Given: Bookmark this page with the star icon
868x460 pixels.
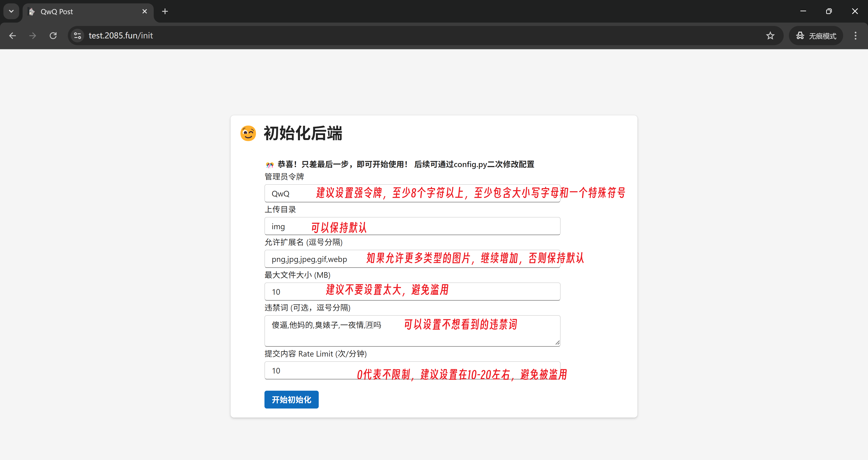Looking at the screenshot, I should [x=770, y=36].
